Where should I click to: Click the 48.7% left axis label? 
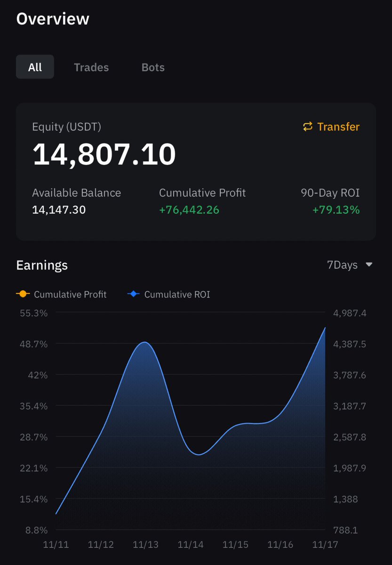pos(33,344)
